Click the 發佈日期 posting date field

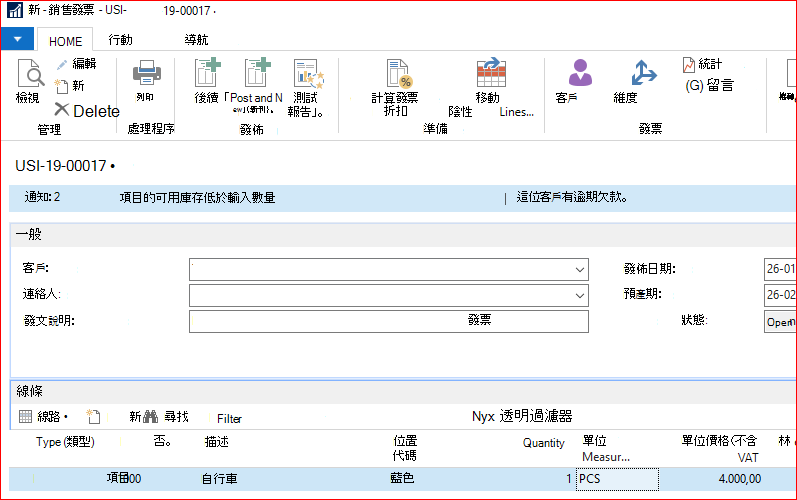tap(780, 269)
